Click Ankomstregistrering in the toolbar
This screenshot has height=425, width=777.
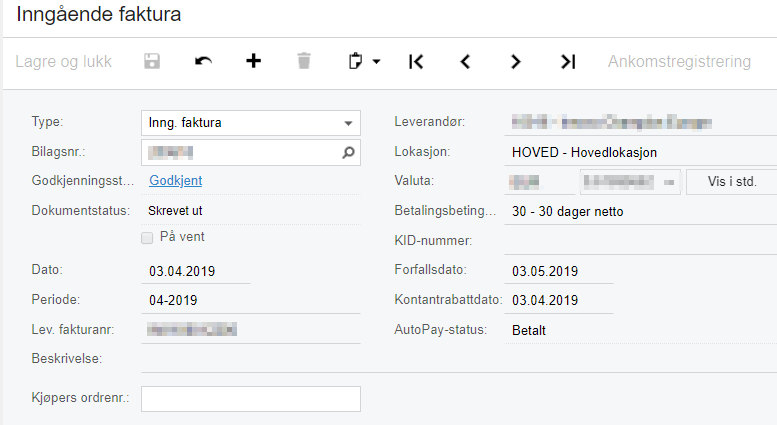pyautogui.click(x=679, y=61)
